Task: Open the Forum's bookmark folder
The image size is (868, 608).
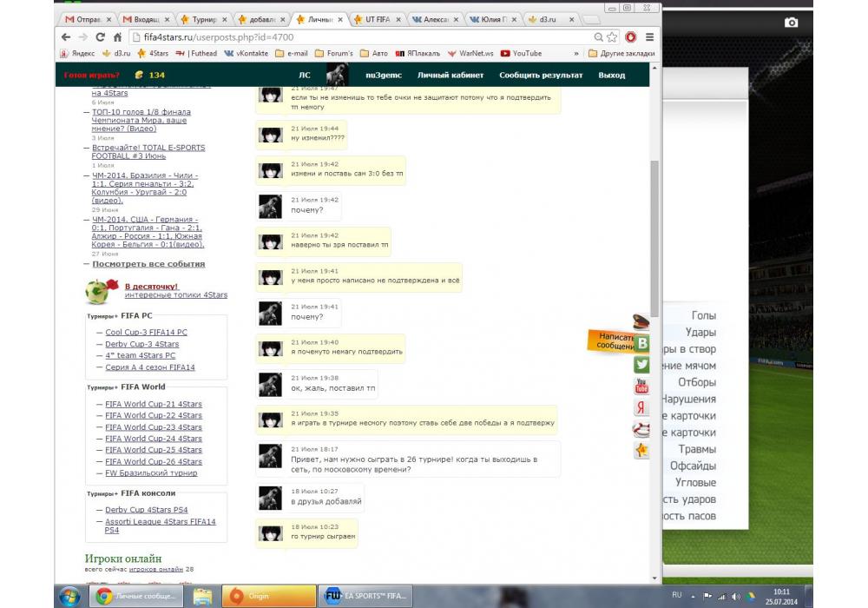Action: tap(334, 54)
